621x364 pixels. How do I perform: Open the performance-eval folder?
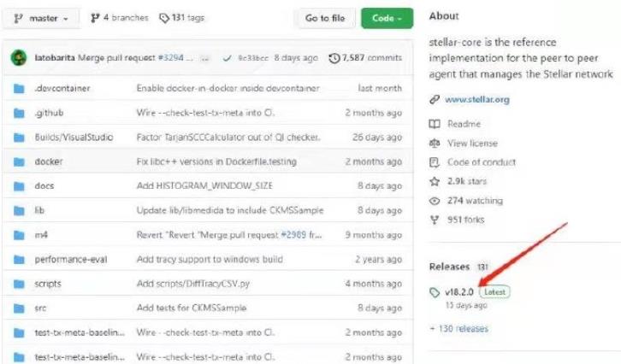pos(71,260)
